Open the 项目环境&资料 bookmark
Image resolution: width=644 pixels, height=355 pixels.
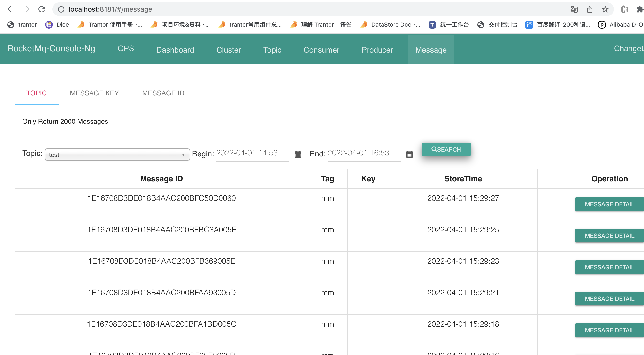(x=180, y=24)
